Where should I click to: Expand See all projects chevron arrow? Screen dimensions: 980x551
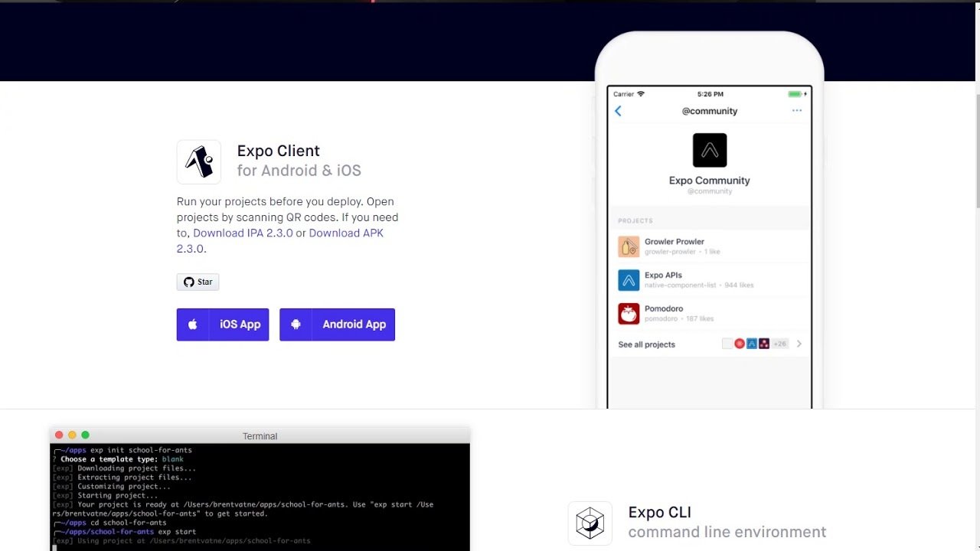coord(799,344)
